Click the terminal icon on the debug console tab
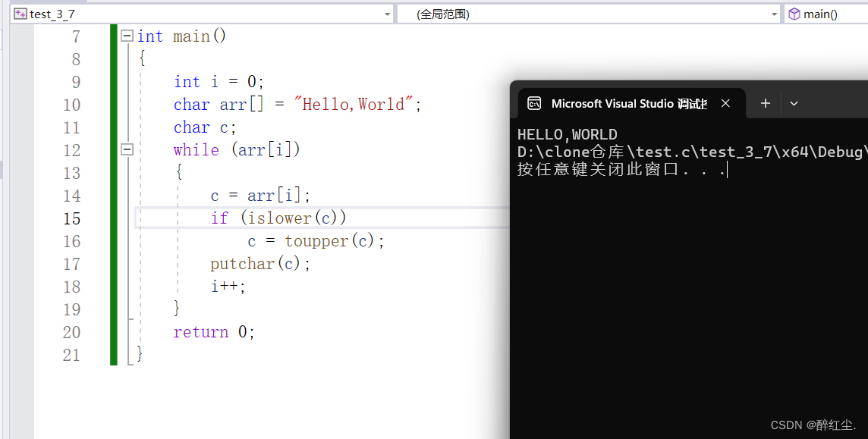Image resolution: width=868 pixels, height=439 pixels. point(536,103)
